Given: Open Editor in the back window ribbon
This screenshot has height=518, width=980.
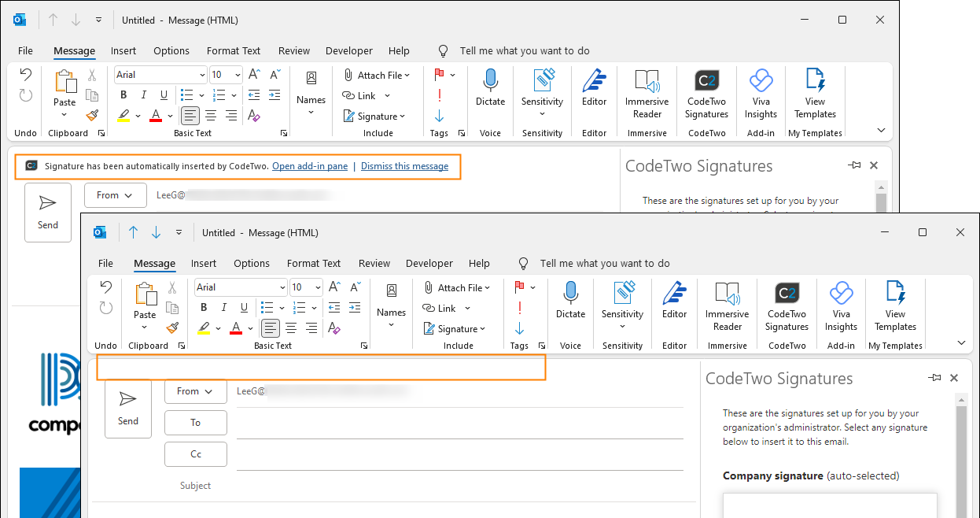Looking at the screenshot, I should [594, 88].
